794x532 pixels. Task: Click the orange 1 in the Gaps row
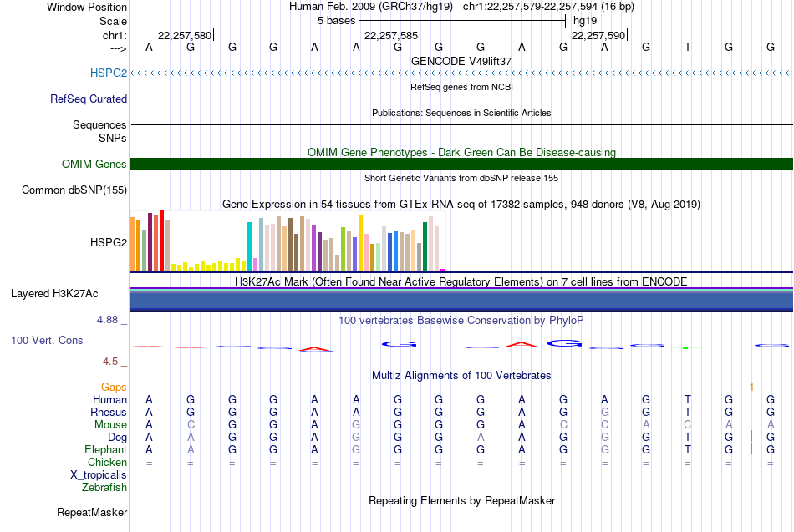click(751, 388)
